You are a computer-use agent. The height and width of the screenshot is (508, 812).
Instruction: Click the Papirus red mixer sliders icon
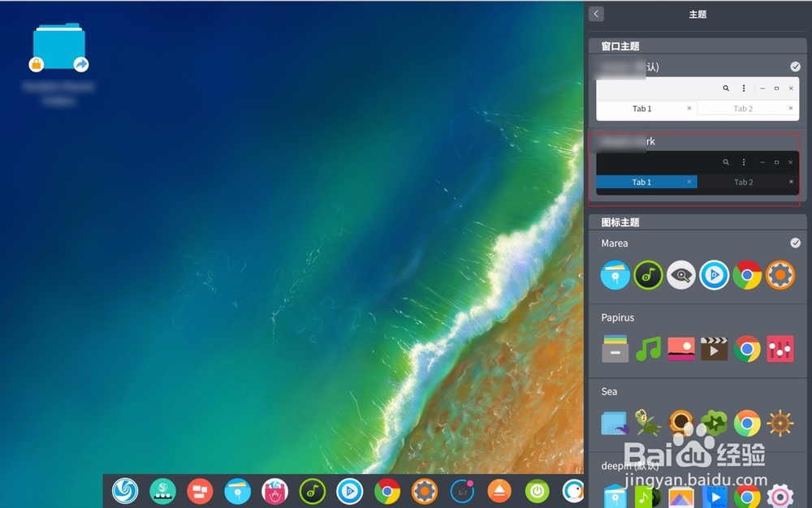780,349
